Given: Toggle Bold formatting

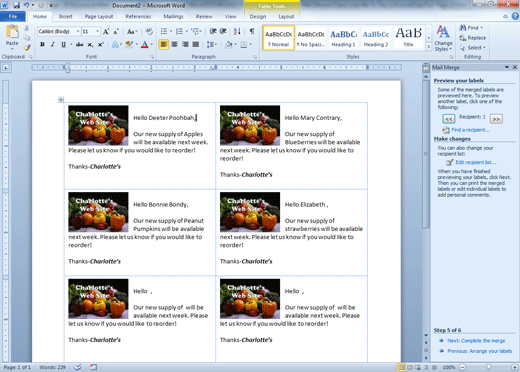Looking at the screenshot, I should click(42, 44).
